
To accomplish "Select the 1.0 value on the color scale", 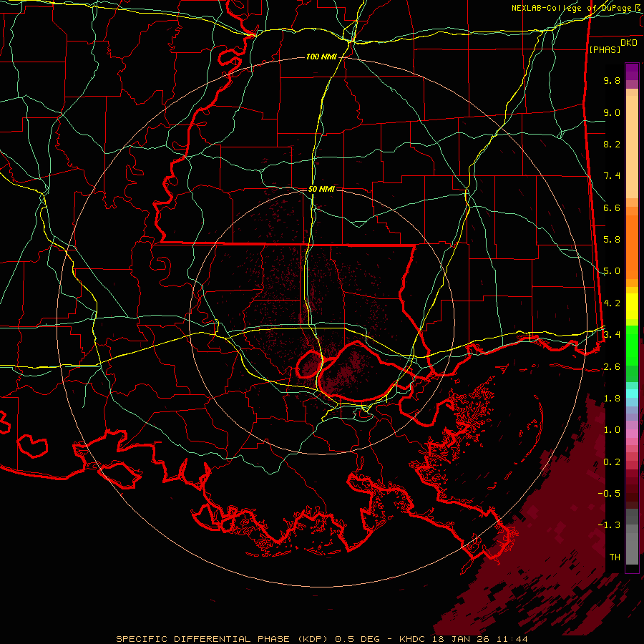I will pos(612,430).
